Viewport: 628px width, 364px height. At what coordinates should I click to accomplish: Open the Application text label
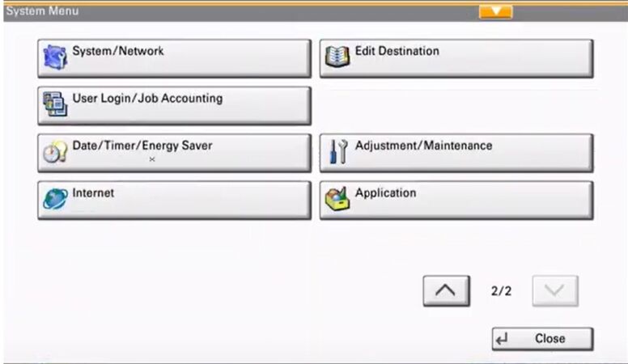385,193
